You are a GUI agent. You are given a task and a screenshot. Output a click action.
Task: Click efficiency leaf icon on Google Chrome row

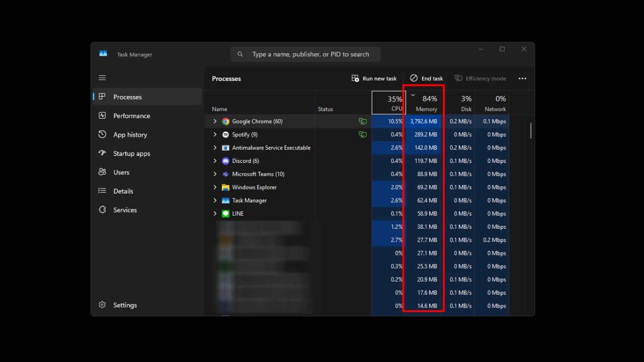click(362, 121)
